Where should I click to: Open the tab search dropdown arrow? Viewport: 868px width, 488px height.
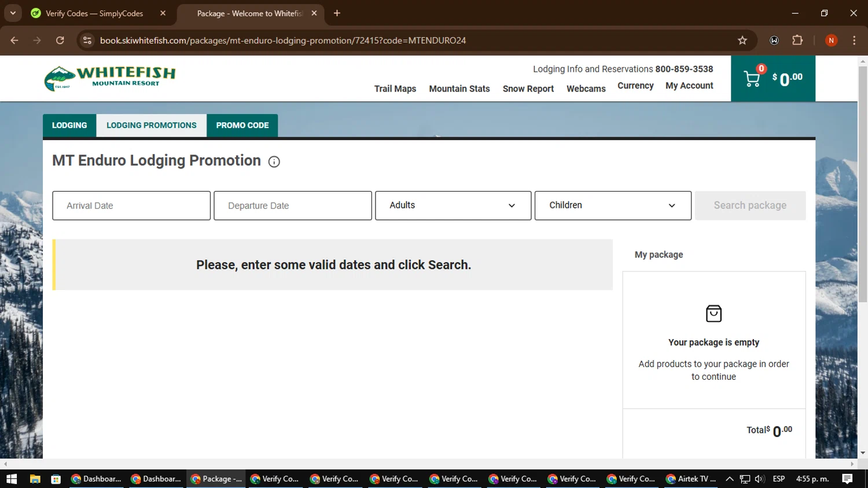pyautogui.click(x=13, y=13)
